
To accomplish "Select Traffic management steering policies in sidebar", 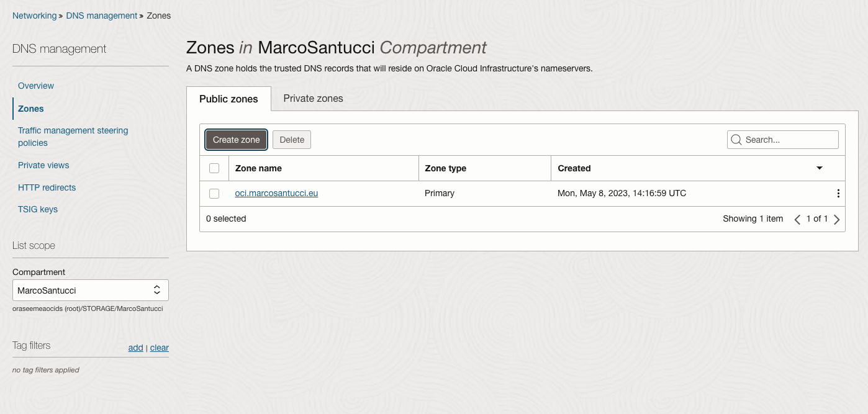I will (73, 137).
